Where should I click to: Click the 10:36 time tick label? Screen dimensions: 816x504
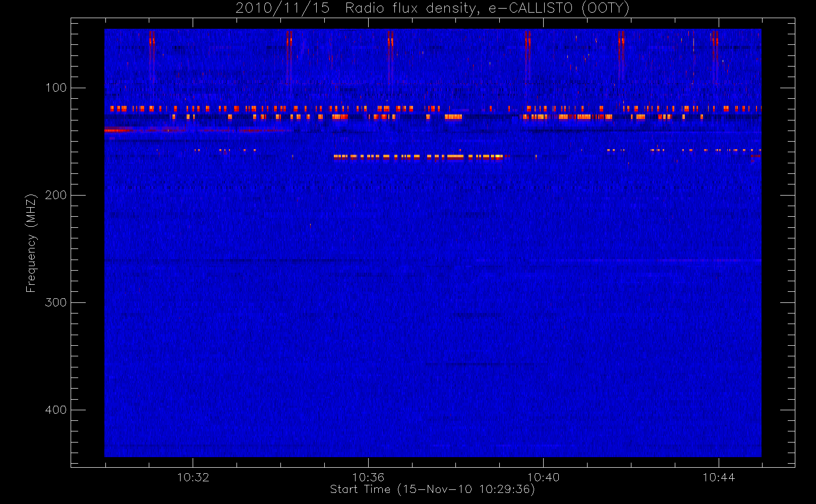pos(368,477)
